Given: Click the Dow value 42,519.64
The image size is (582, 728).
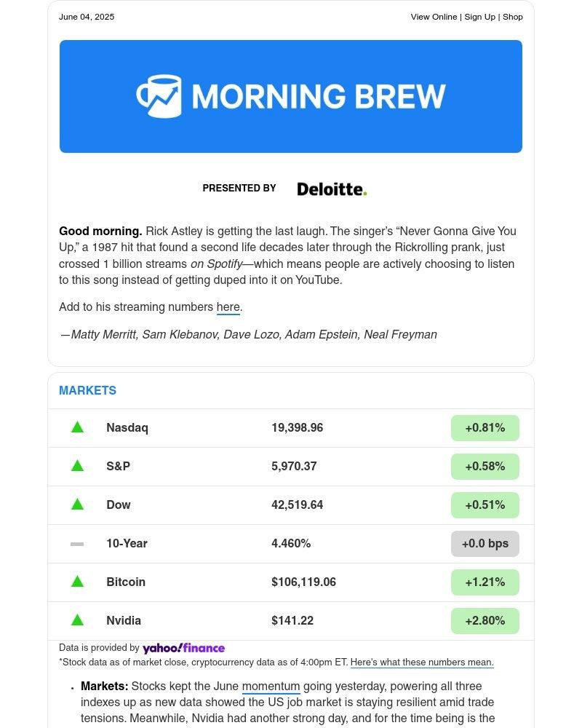Looking at the screenshot, I should click(x=297, y=505).
